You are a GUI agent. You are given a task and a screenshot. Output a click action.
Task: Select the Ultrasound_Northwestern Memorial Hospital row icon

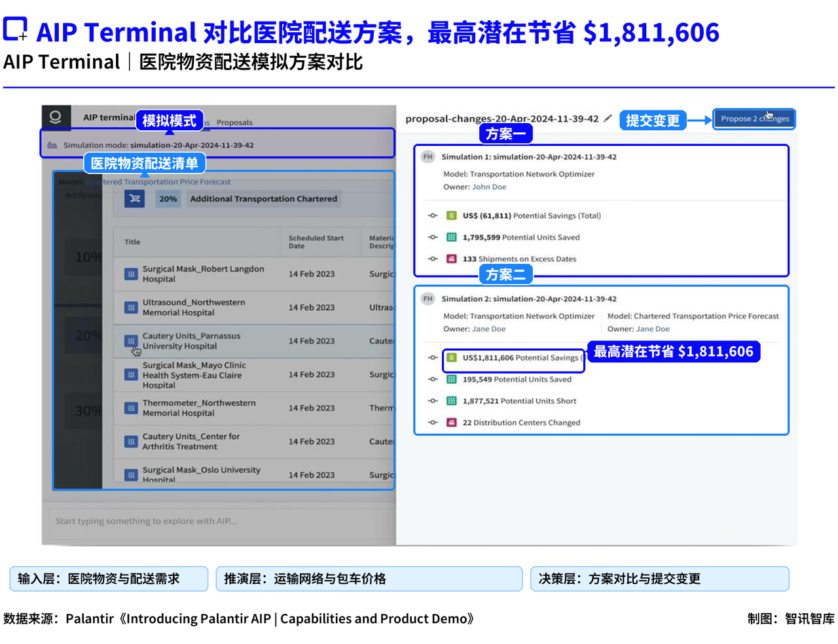point(131,307)
